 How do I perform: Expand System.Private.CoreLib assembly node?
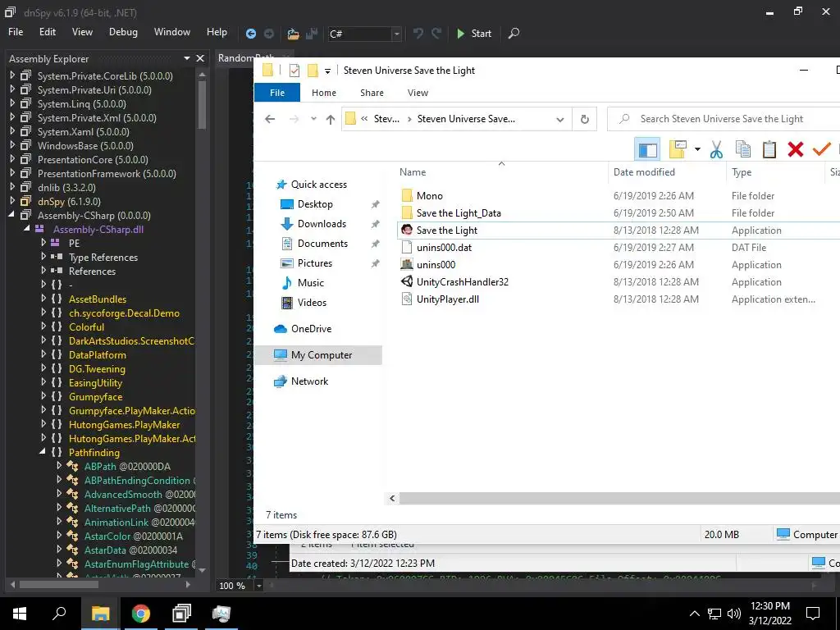tap(12, 75)
